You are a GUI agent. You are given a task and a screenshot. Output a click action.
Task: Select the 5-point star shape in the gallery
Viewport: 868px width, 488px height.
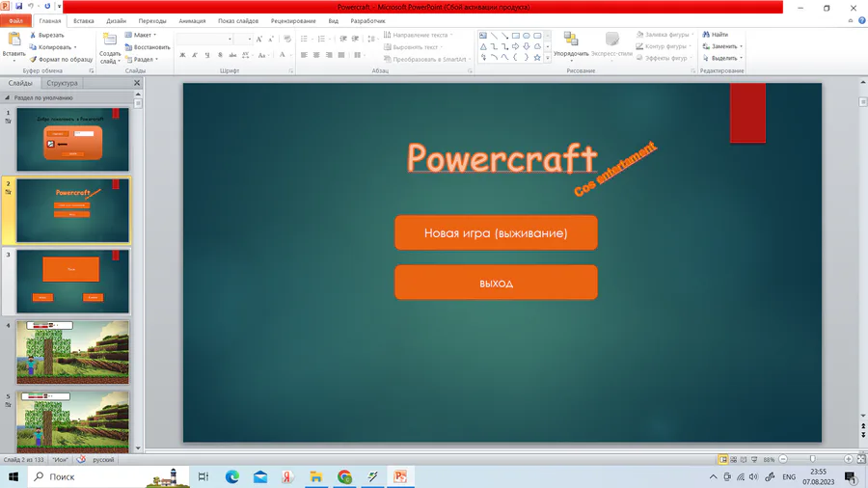[537, 57]
